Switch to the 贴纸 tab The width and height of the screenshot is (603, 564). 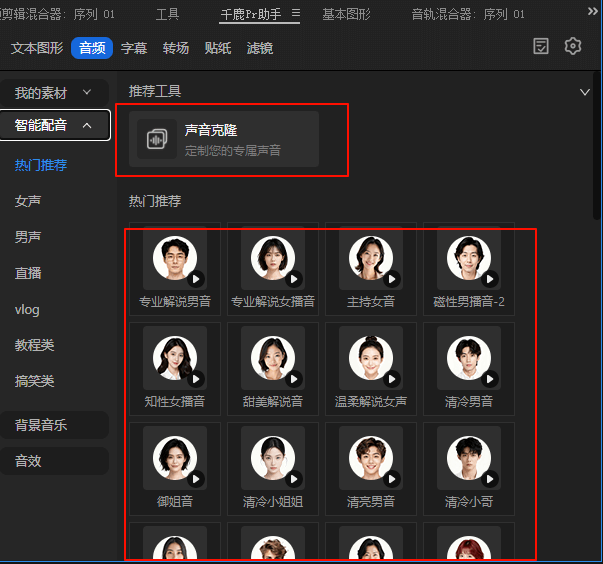pos(218,48)
